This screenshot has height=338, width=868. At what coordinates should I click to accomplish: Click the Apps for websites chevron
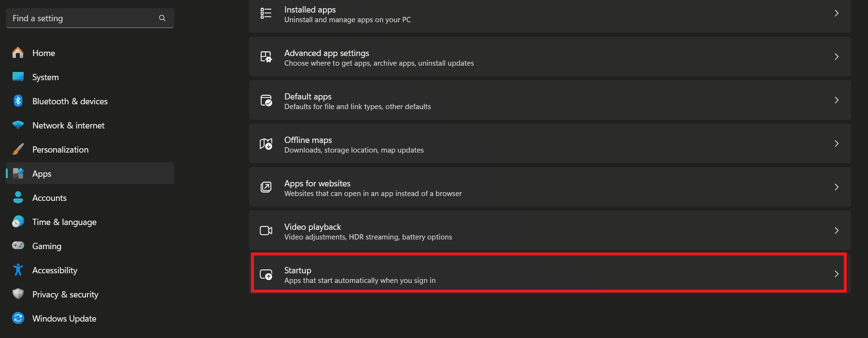point(837,187)
